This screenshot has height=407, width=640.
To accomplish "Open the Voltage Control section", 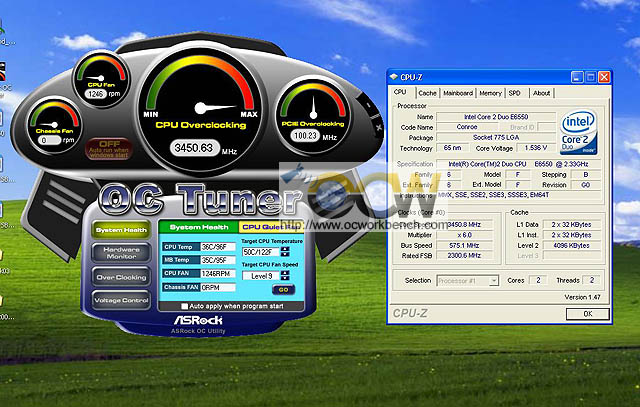I will [x=121, y=300].
